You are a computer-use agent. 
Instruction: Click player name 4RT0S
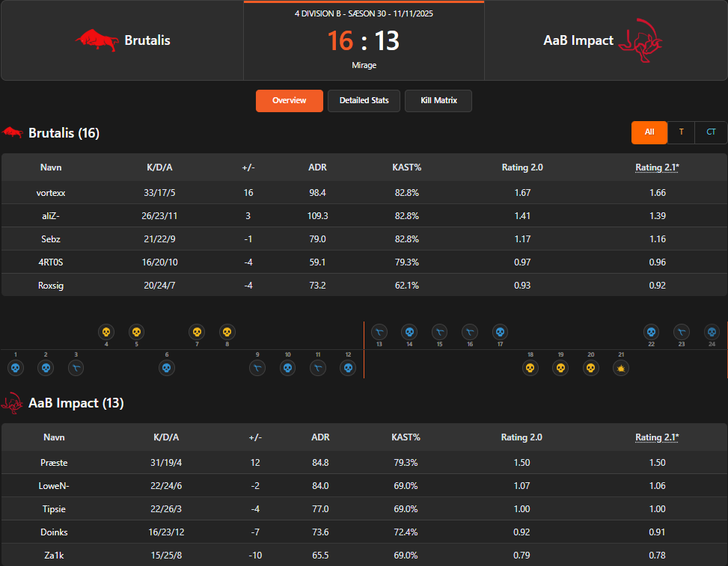click(x=51, y=262)
